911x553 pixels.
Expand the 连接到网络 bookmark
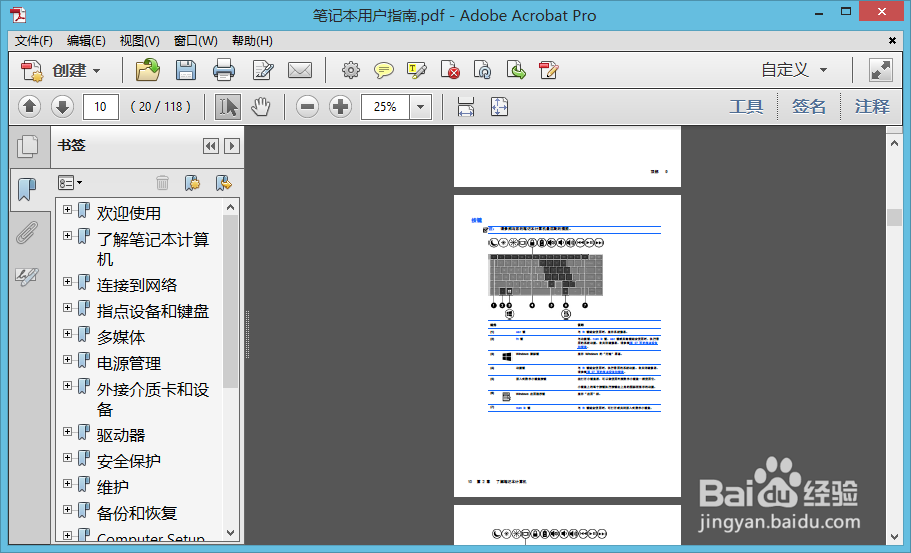tap(67, 281)
